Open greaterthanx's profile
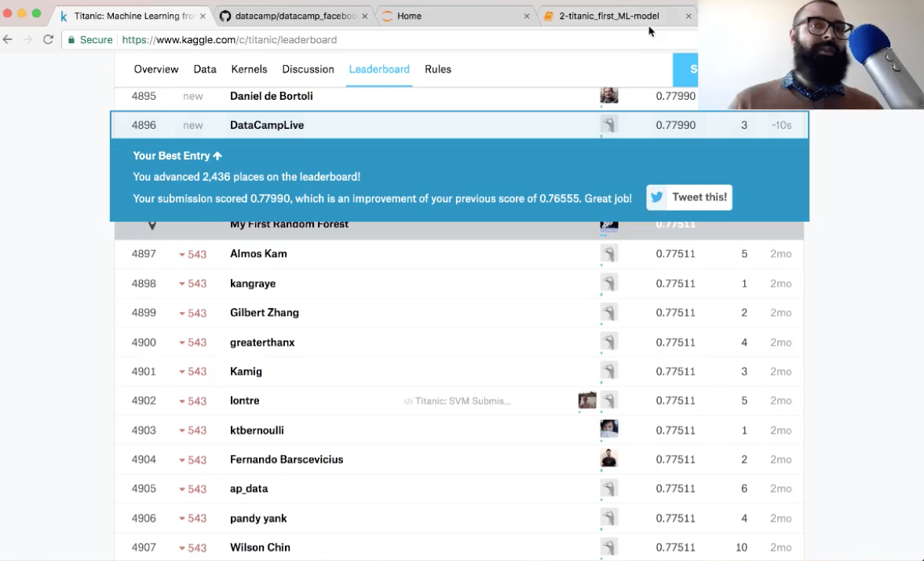The image size is (924, 561). pos(262,342)
